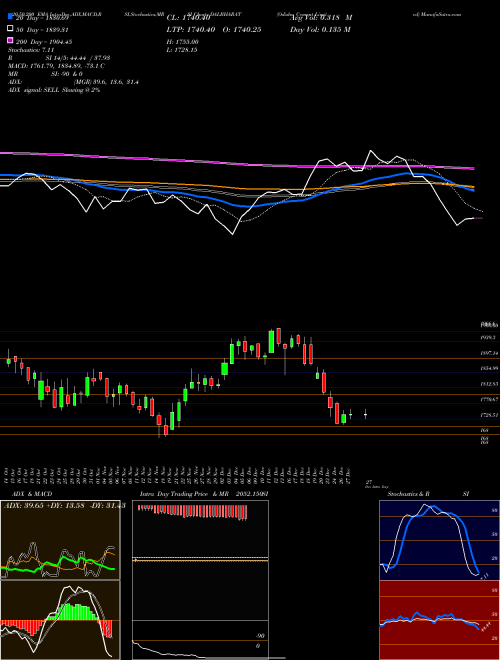500x660 pixels.
Task: Click the 'H: 1755.00' high price
Action: point(183,42)
